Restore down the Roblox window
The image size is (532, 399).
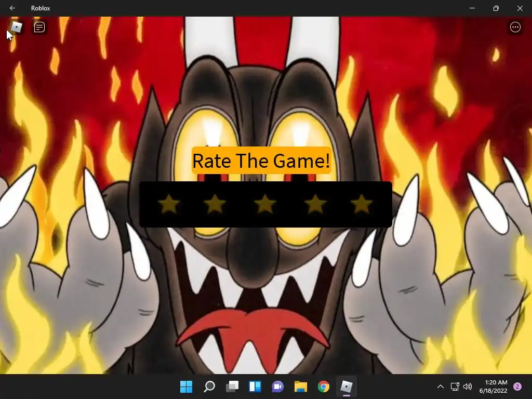tap(496, 8)
